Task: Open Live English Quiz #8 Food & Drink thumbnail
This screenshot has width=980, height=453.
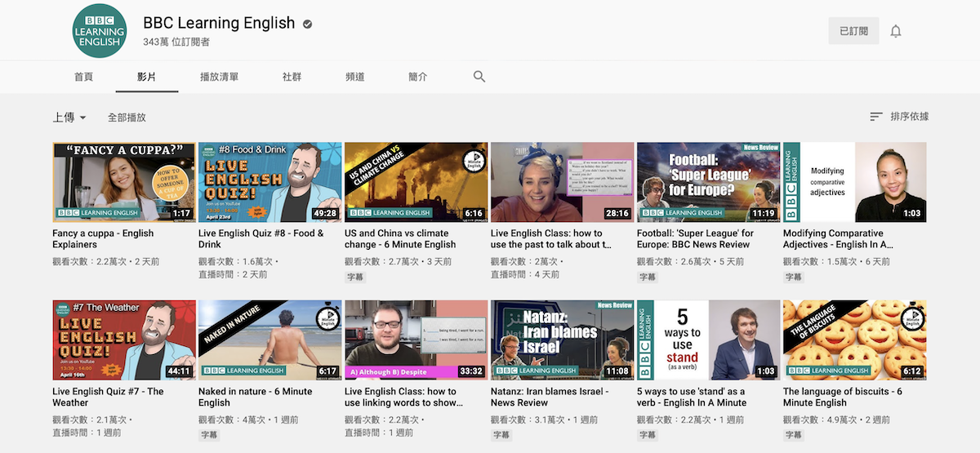Action: (x=270, y=182)
